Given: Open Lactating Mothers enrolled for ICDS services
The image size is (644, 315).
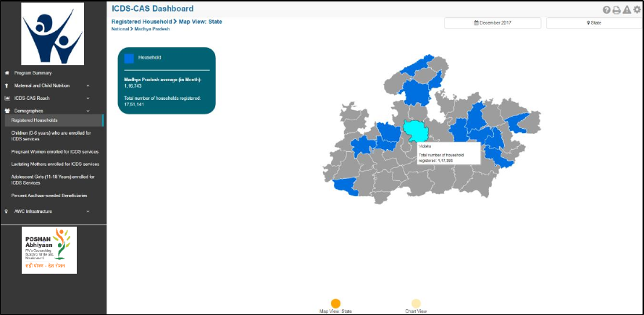Looking at the screenshot, I should [x=56, y=164].
